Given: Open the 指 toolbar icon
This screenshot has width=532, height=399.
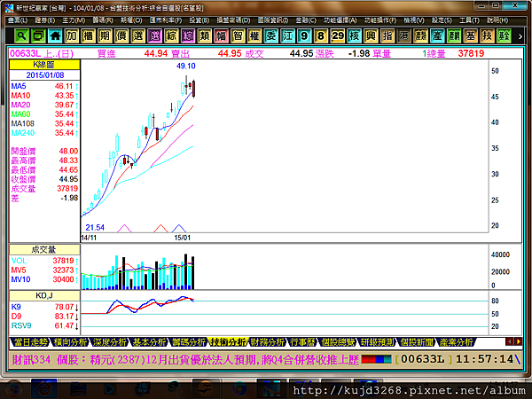Looking at the screenshot, I should 387,36.
